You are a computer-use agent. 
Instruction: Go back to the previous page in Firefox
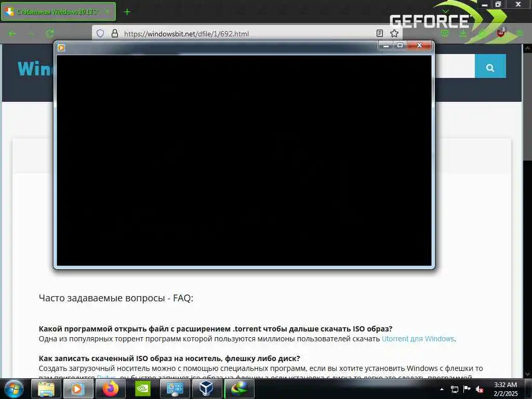[x=12, y=33]
